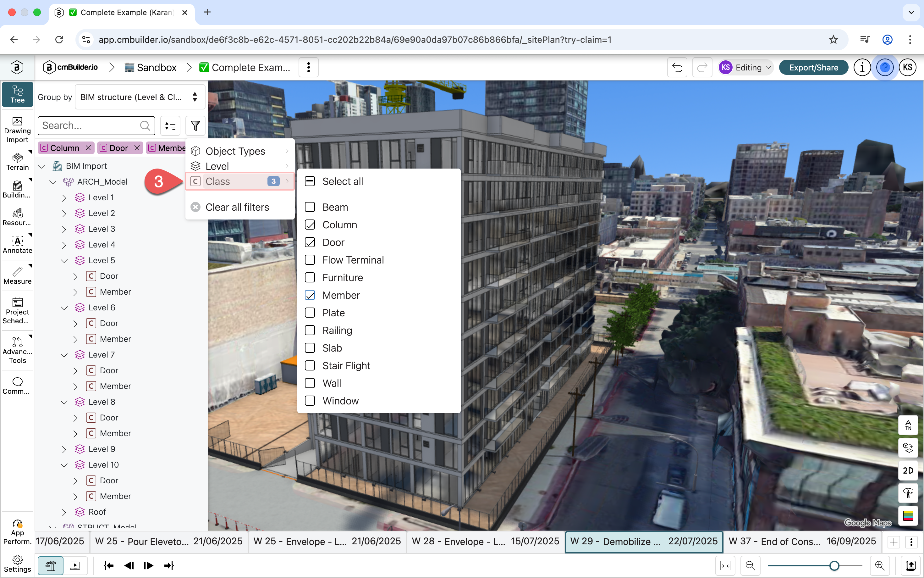
Task: Open the Comments panel
Action: click(x=18, y=386)
